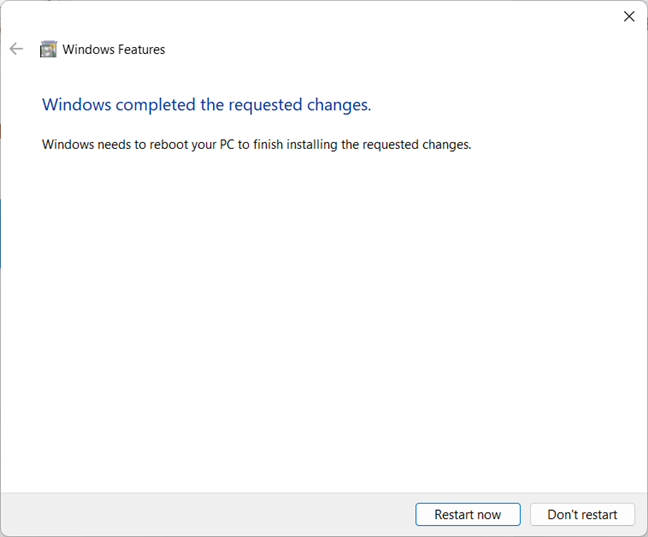Screen dimensions: 648x537
Task: Close the Windows Features dialog
Action: click(629, 16)
